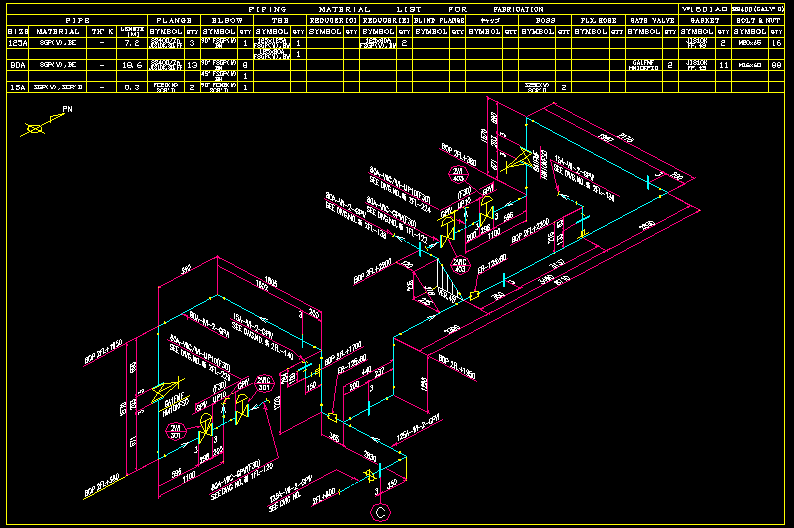Select the PIPE header cell
The height and width of the screenshot is (528, 794).
[76, 20]
